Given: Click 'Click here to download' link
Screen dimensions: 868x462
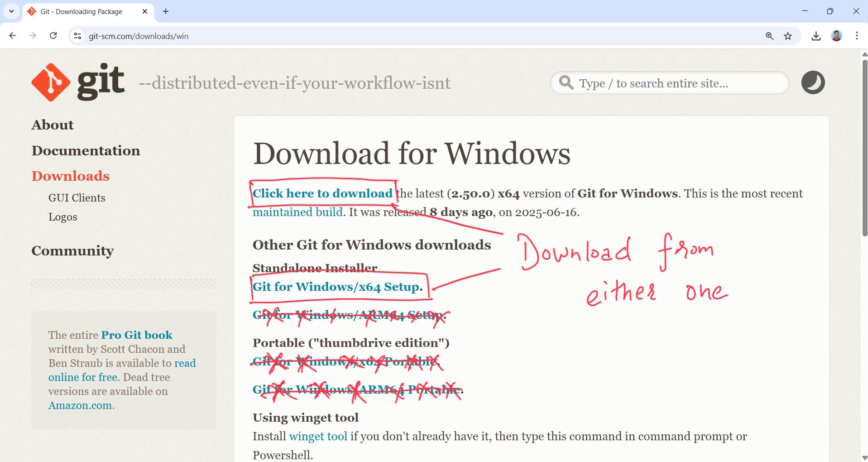Looking at the screenshot, I should click(x=322, y=193).
